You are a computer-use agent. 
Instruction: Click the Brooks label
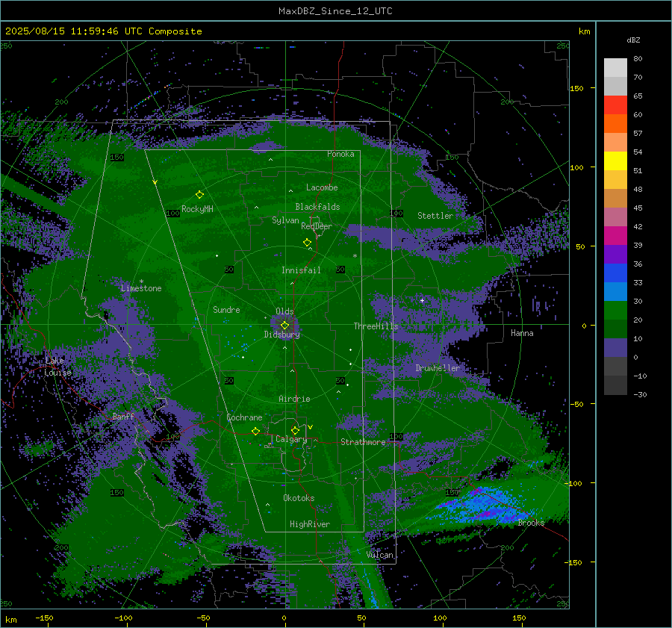pyautogui.click(x=531, y=523)
